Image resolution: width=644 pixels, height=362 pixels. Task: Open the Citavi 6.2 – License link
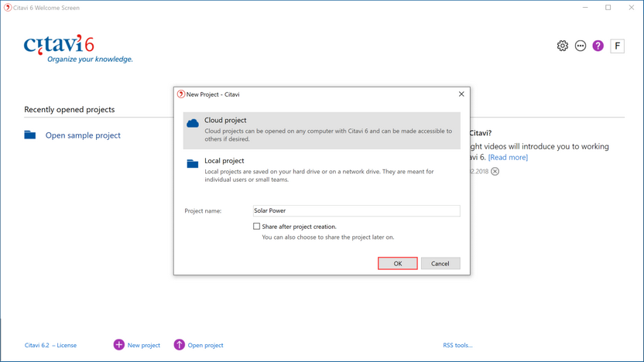(x=50, y=345)
